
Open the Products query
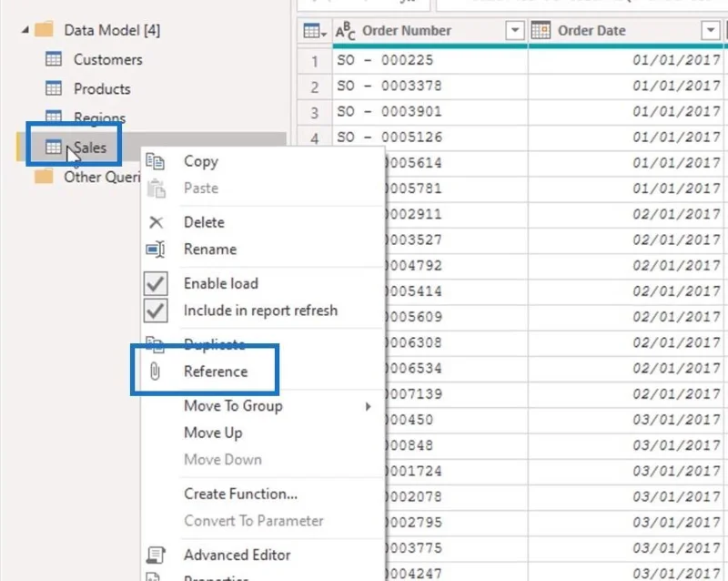coord(102,88)
